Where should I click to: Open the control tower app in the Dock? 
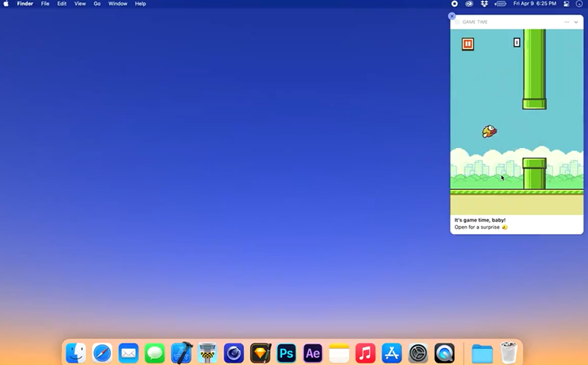click(207, 352)
